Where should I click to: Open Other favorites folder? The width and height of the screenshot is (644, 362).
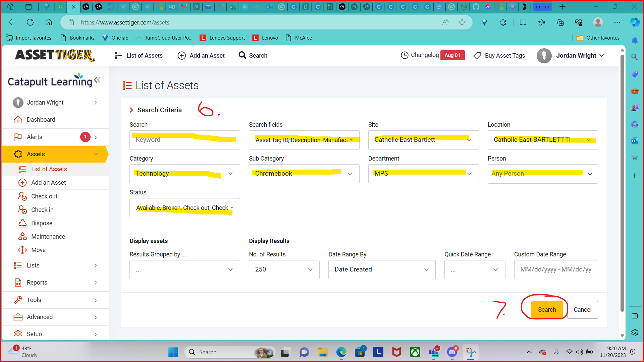coord(598,38)
